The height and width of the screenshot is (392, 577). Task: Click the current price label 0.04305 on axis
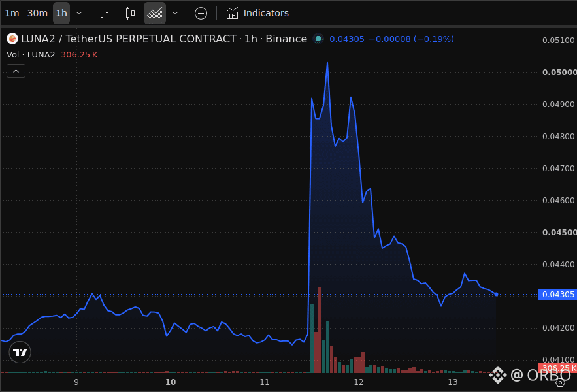(557, 295)
